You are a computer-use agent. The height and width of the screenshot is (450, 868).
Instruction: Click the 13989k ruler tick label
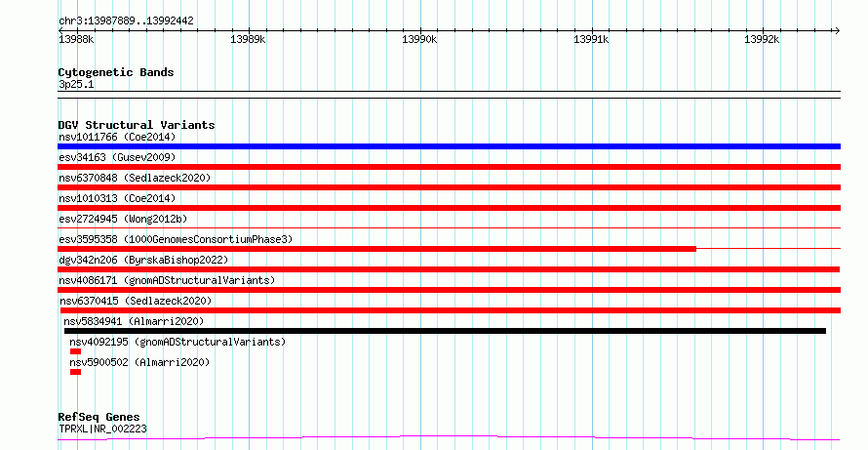coord(248,39)
